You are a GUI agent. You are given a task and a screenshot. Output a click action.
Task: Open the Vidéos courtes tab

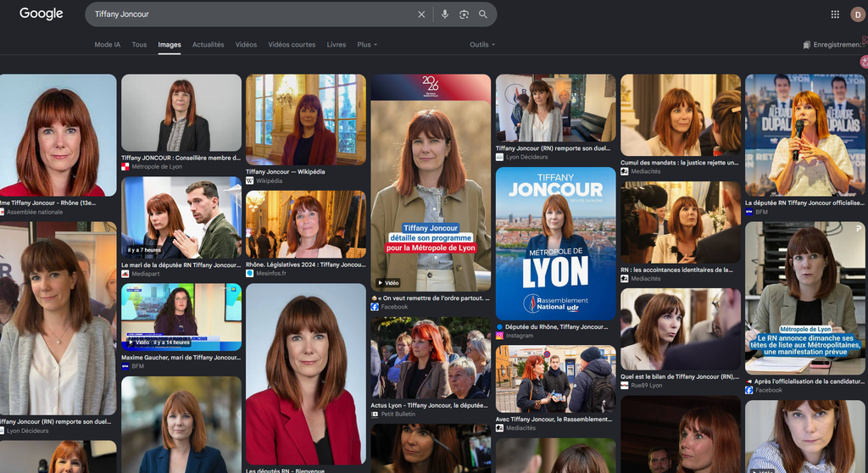tap(292, 45)
